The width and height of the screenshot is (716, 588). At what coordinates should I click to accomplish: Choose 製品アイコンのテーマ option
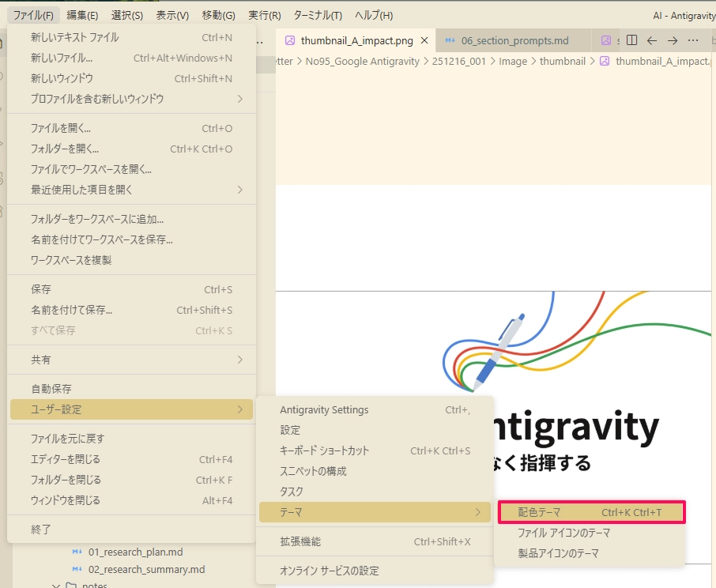[590, 553]
